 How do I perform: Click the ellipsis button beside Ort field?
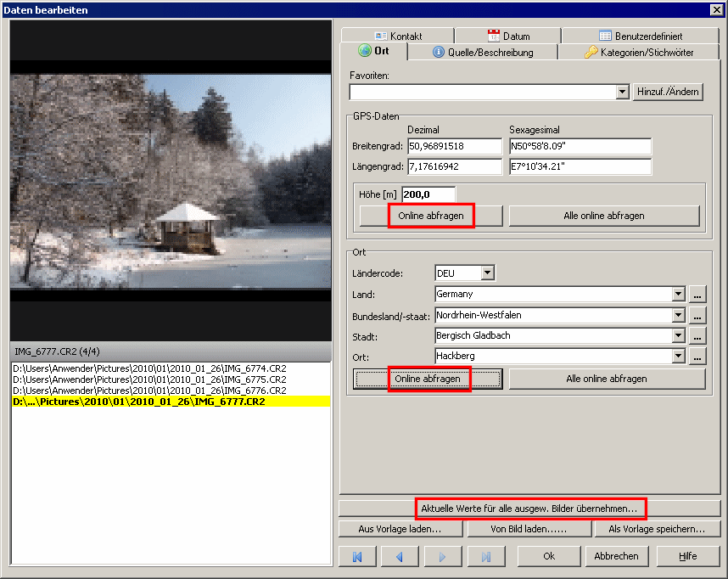[697, 357]
